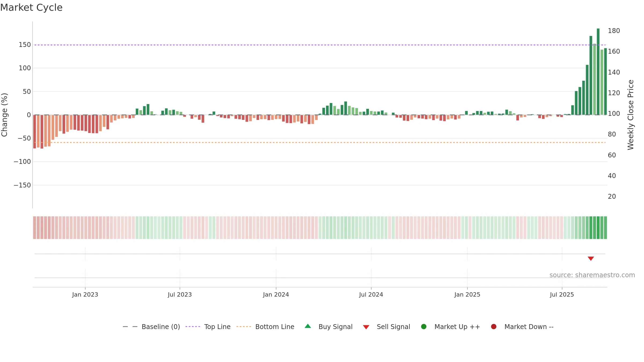644x362 pixels.
Task: Click the Sell Signal red triangle legend icon
Action: [366, 327]
